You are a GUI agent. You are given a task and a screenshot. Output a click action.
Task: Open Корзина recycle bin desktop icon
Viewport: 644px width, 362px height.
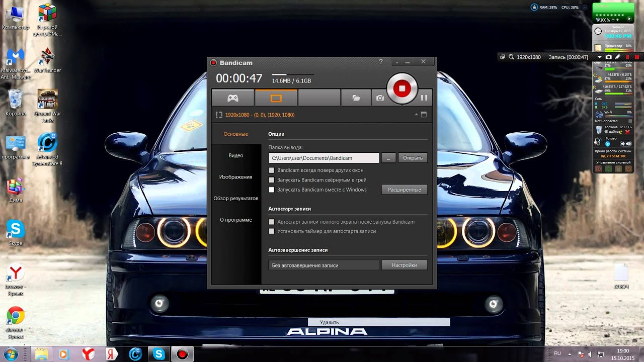(x=16, y=103)
